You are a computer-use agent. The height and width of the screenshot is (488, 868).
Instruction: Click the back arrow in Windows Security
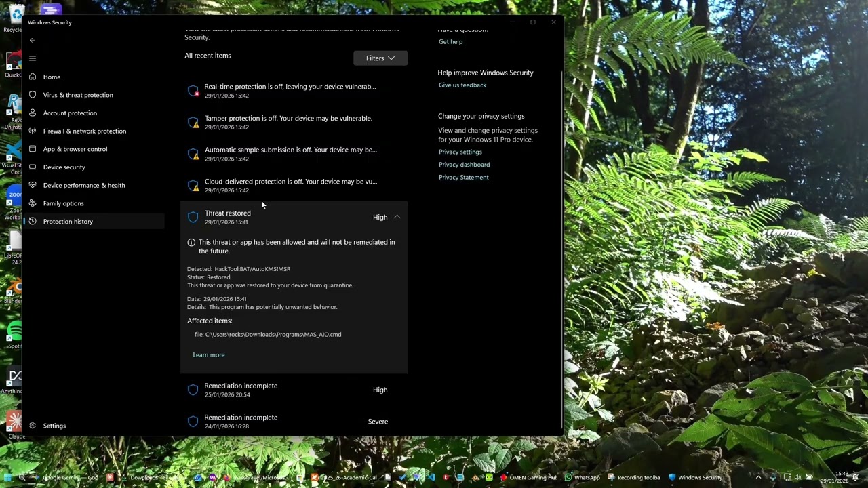(32, 40)
